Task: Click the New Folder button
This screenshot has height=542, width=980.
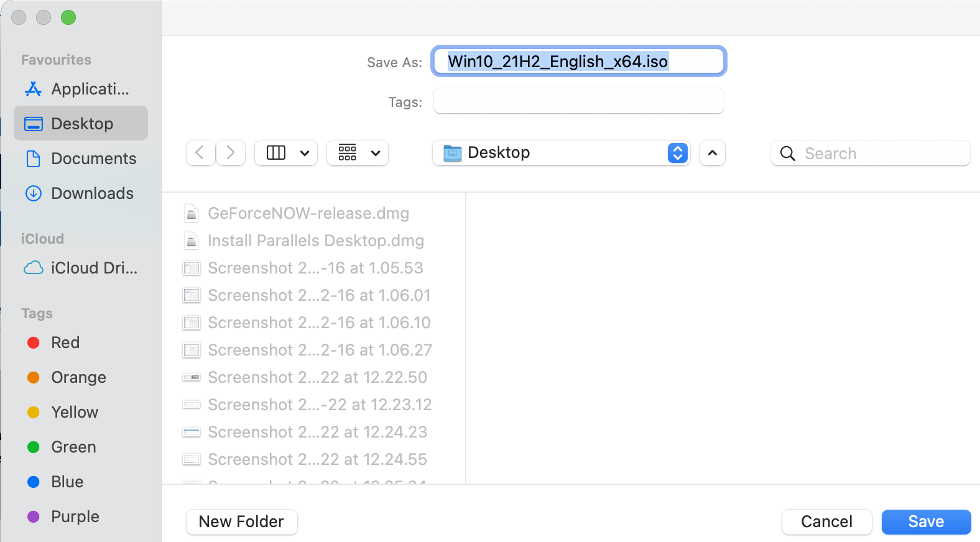Action: tap(241, 521)
